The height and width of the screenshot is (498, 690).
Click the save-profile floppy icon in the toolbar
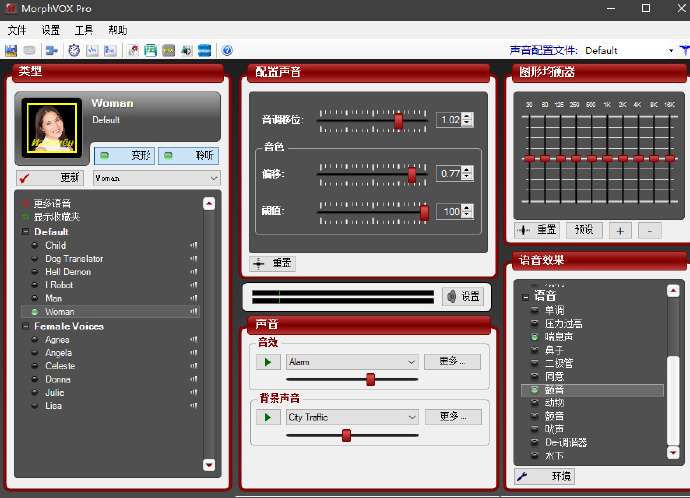pos(11,51)
